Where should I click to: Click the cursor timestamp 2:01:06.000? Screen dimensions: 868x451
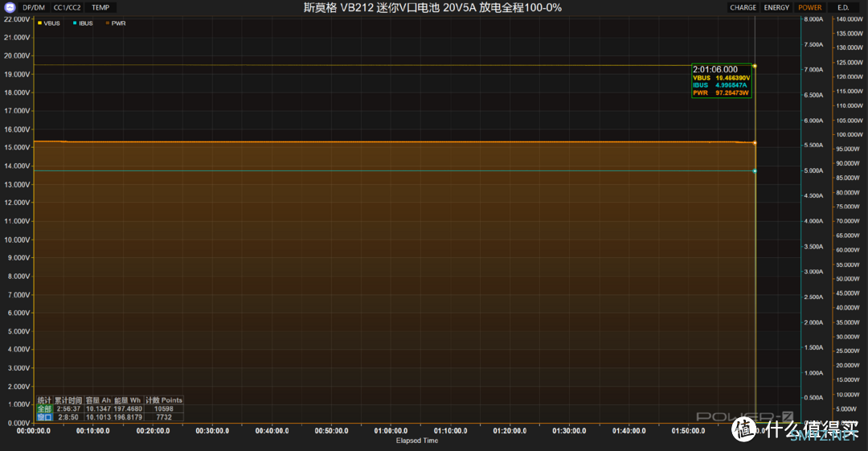pyautogui.click(x=715, y=69)
